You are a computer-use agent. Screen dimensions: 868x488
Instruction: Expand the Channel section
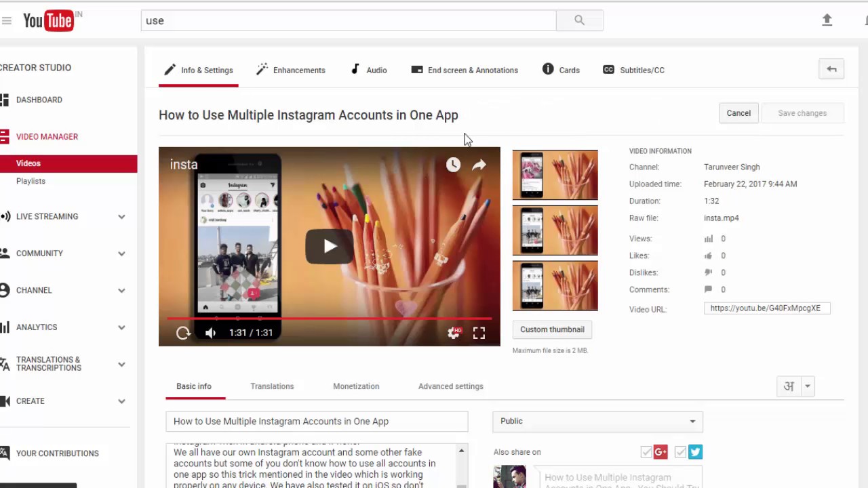coord(121,290)
